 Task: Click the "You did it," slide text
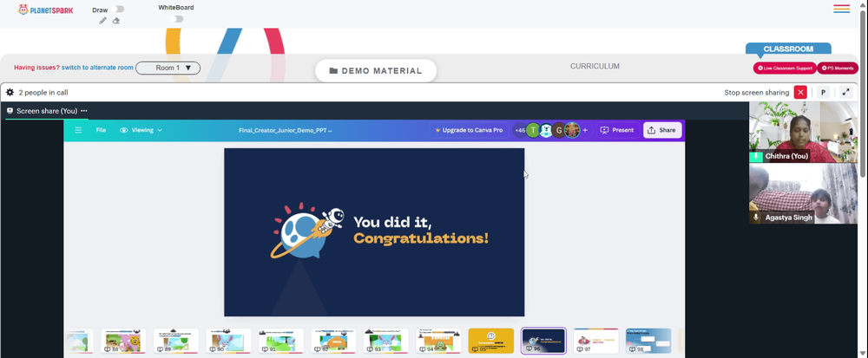(x=392, y=222)
